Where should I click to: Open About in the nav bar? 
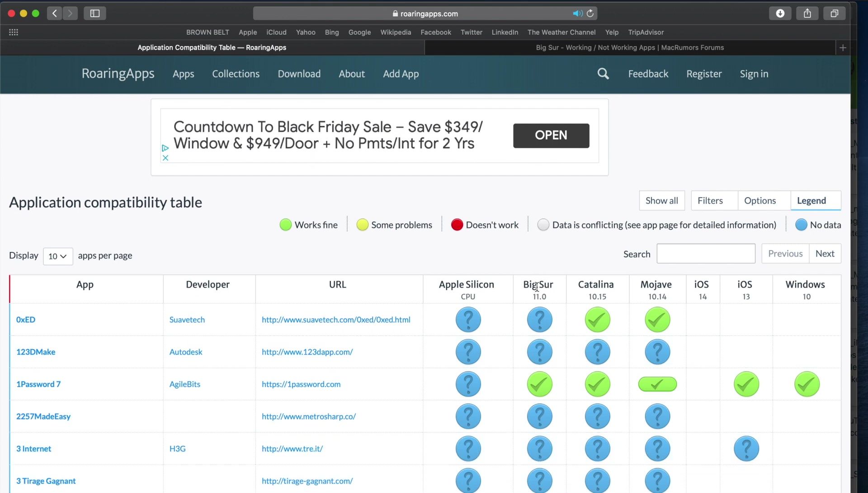click(352, 74)
